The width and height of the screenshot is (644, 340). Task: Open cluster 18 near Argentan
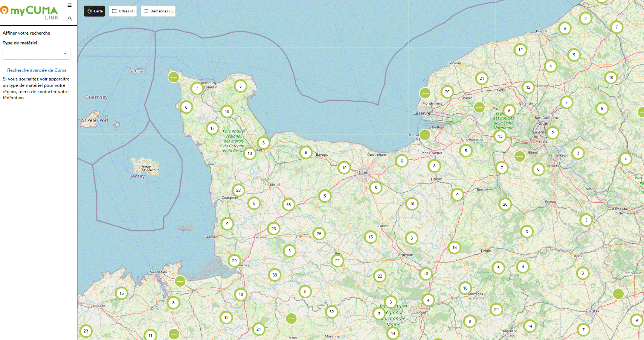point(426,274)
